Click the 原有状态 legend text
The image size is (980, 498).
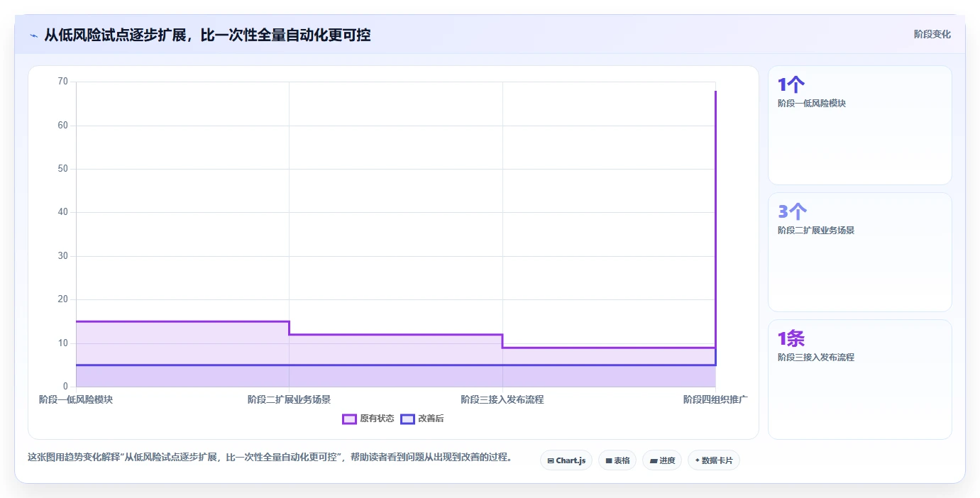(x=377, y=419)
